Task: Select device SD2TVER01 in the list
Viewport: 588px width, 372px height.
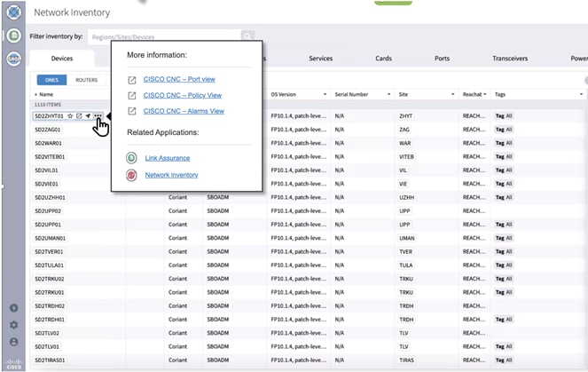Action: point(49,251)
